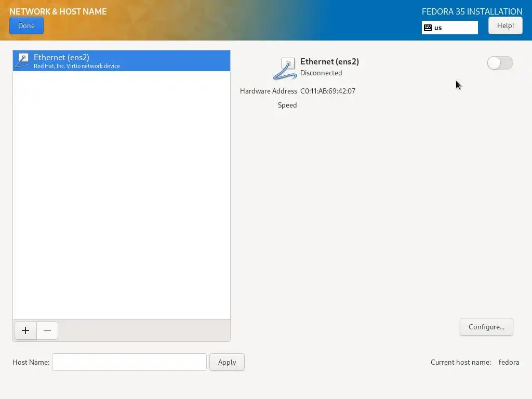This screenshot has width=532, height=399.
Task: Click the FEDORA 35 INSTALLATION label
Action: [472, 11]
